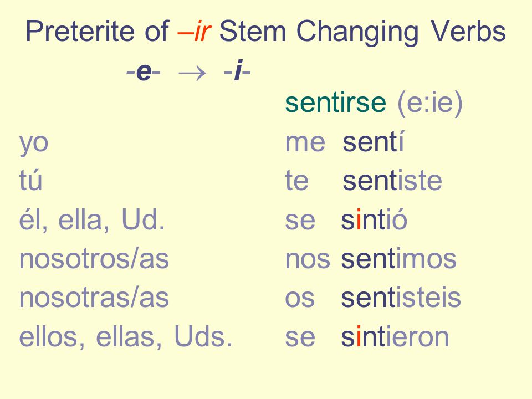Viewport: 532px width, 399px height.
Task: Click the arrow between -e- and -i-
Action: pyautogui.click(x=192, y=73)
